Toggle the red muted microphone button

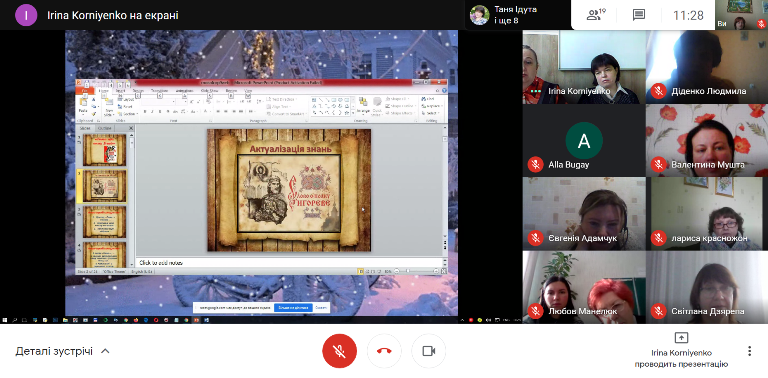point(339,351)
